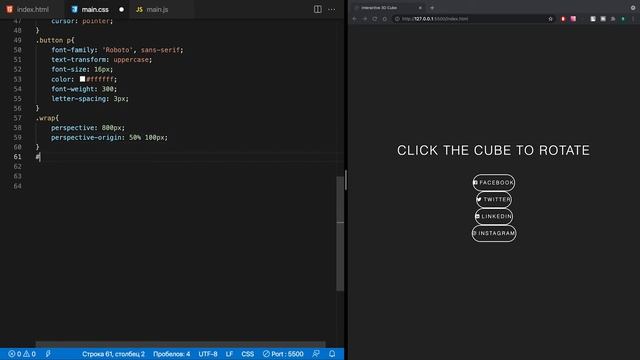Click the editor horizontal scrollbar
640x360 pixels.
(x=180, y=344)
